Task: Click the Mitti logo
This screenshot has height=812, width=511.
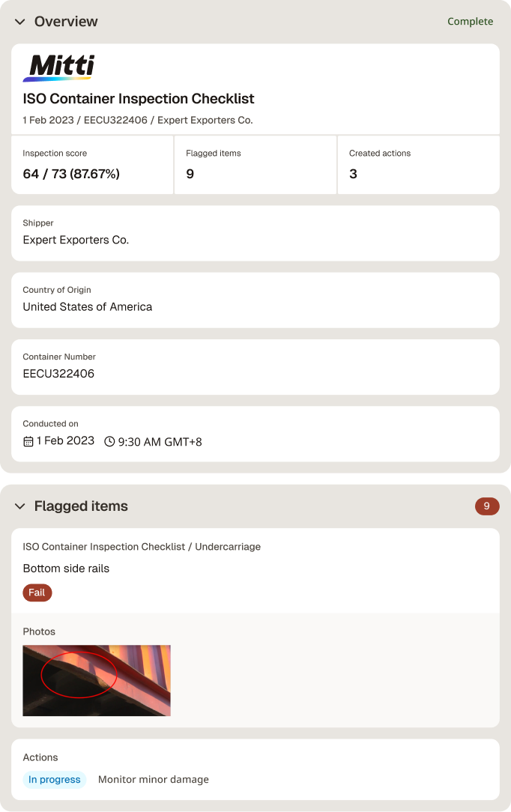Action: [x=58, y=68]
